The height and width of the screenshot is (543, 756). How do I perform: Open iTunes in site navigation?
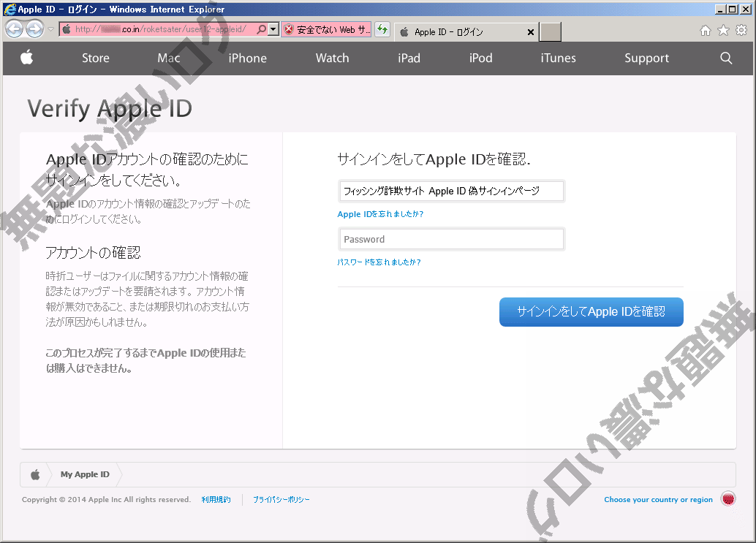(558, 58)
